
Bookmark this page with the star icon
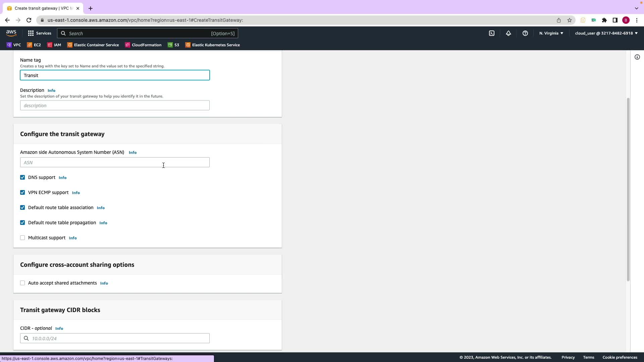569,20
